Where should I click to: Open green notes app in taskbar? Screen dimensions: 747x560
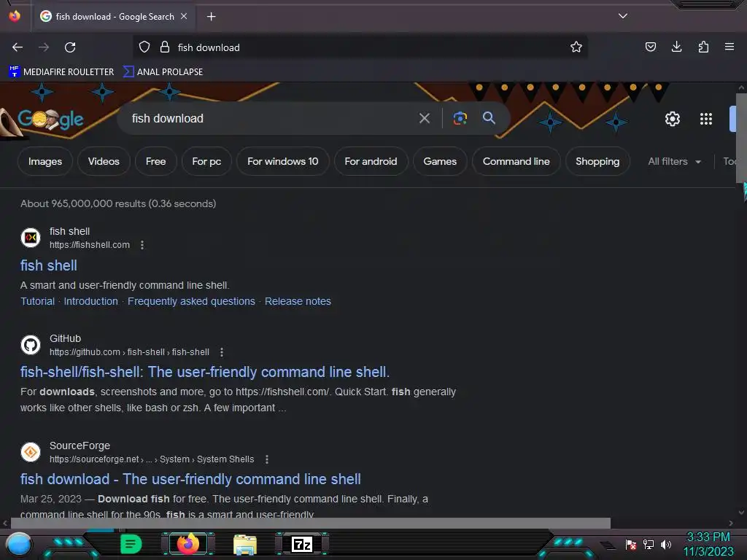(131, 544)
